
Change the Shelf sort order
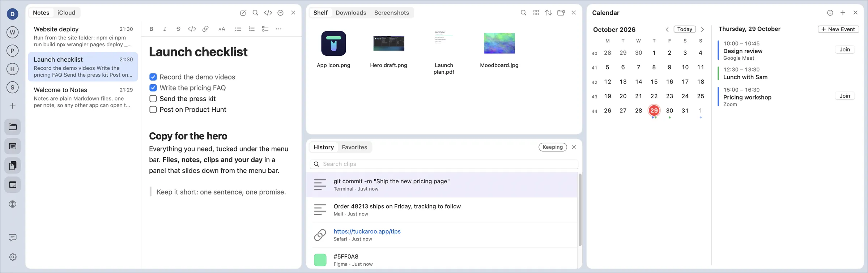pyautogui.click(x=549, y=13)
